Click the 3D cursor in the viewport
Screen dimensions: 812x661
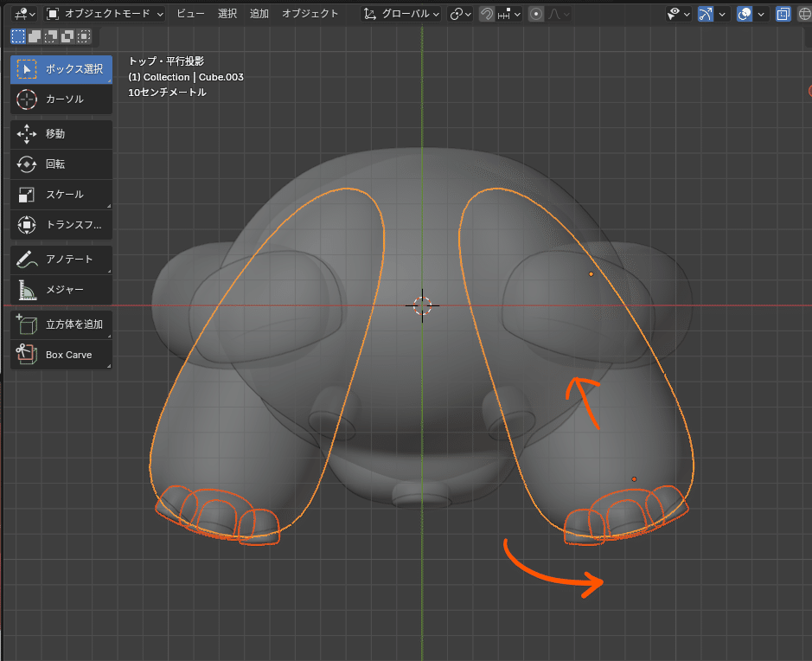point(422,305)
